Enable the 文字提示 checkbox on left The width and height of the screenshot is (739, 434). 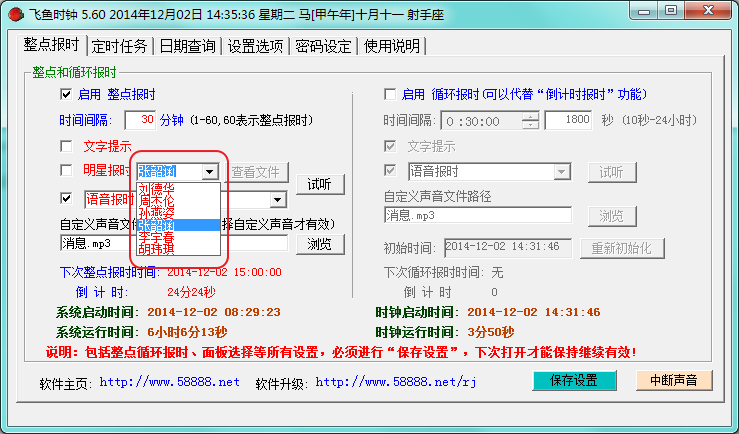[x=66, y=147]
